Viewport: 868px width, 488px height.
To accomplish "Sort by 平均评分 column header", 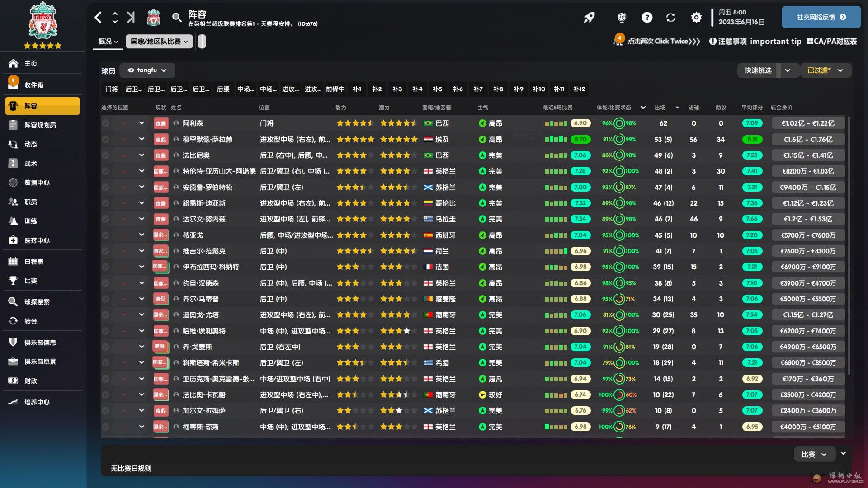I will (x=751, y=108).
